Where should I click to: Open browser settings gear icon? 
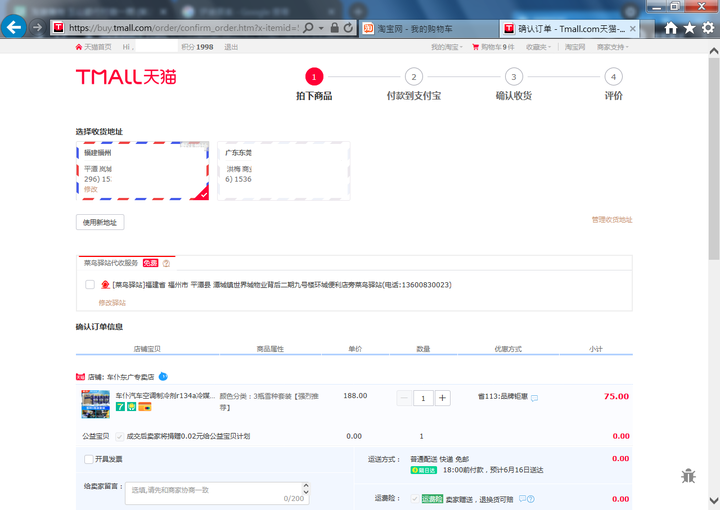(x=708, y=28)
